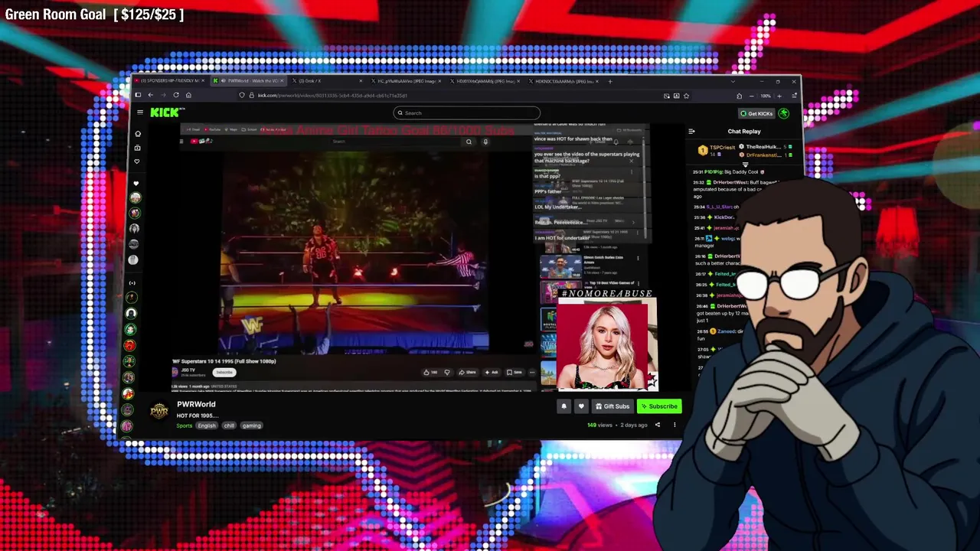Image resolution: width=980 pixels, height=551 pixels.
Task: Close the PWRWorld browser tab
Action: (x=282, y=81)
